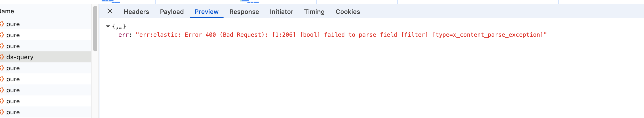Open the Timing tab

coord(314,12)
